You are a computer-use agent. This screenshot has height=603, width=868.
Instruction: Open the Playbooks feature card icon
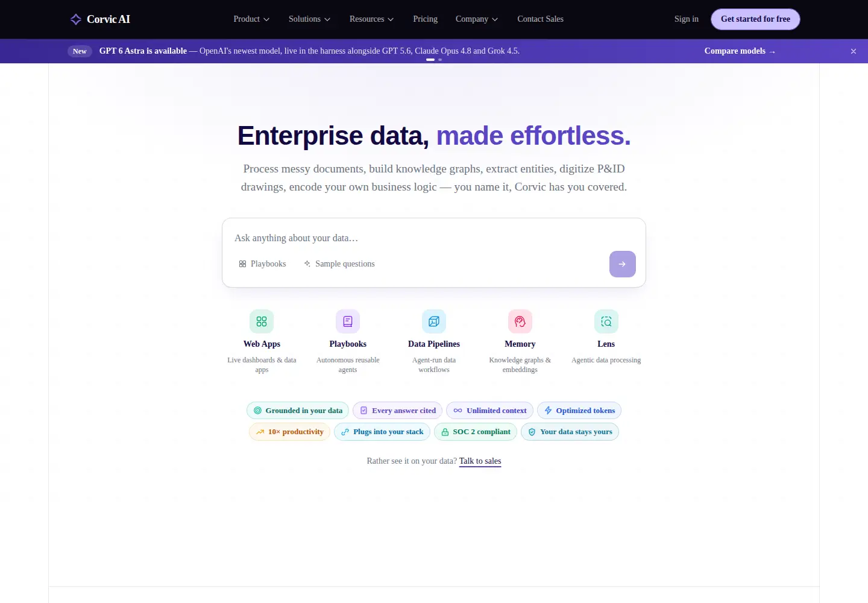348,321
